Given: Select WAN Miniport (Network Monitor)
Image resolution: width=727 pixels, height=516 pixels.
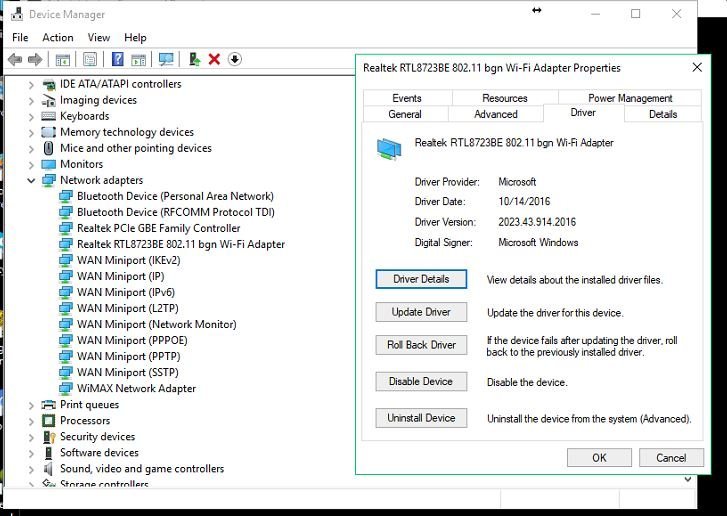Looking at the screenshot, I should (157, 325).
